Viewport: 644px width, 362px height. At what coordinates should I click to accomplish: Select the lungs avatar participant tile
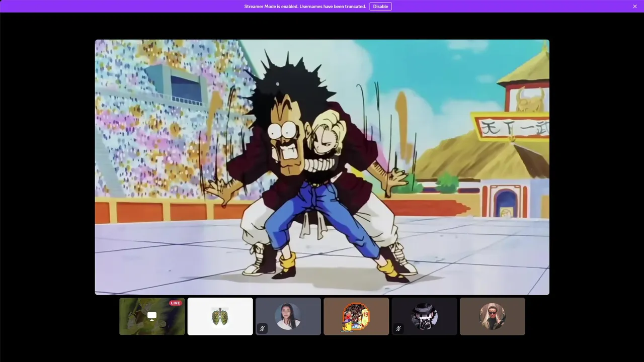point(220,316)
